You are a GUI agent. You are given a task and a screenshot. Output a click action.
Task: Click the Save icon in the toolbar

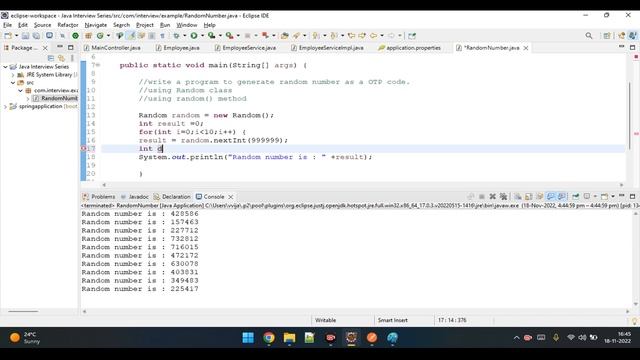coord(25,36)
